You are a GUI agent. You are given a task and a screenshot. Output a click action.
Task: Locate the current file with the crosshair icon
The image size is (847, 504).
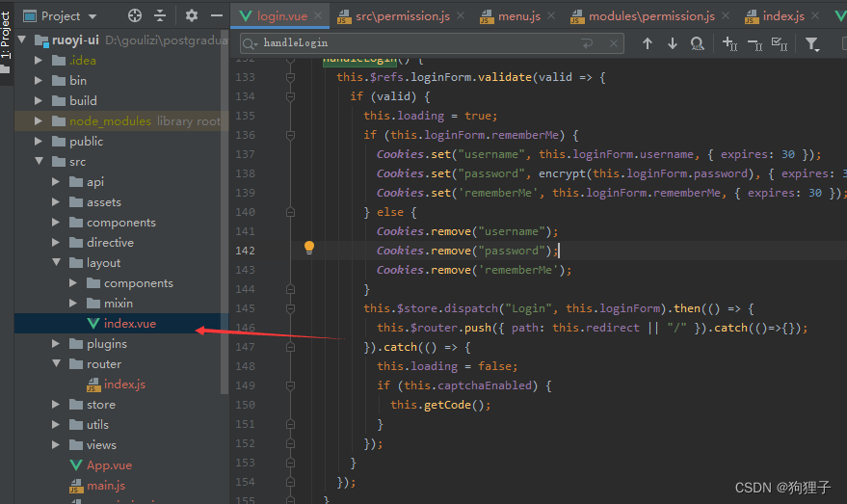click(135, 15)
